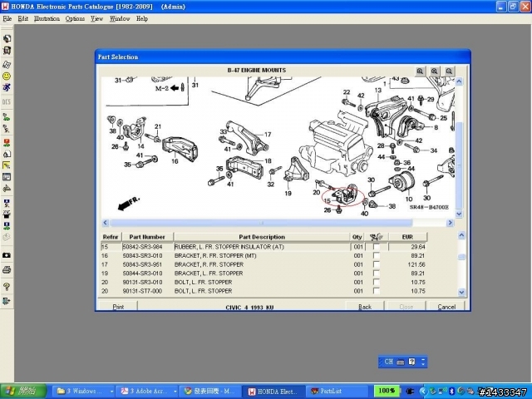The width and height of the screenshot is (532, 399).
Task: Click the exit door icon at the sidebar bottom
Action: click(7, 301)
